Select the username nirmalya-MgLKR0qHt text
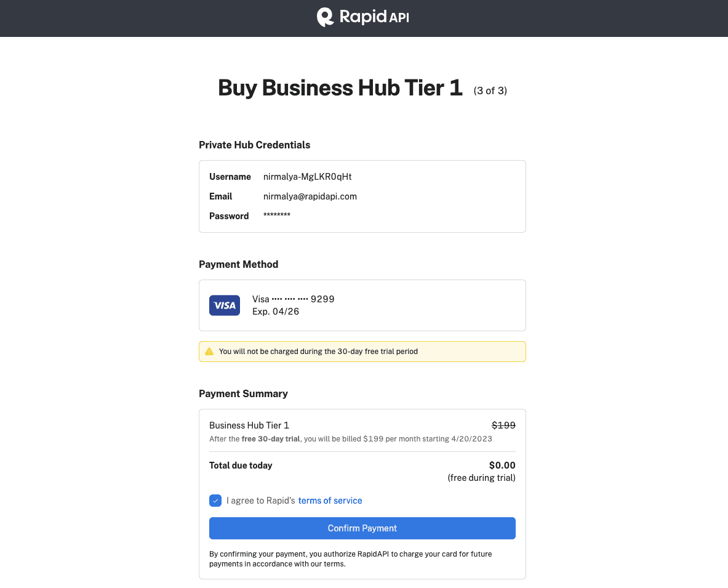Screen dimensions: 728x588 [307, 177]
